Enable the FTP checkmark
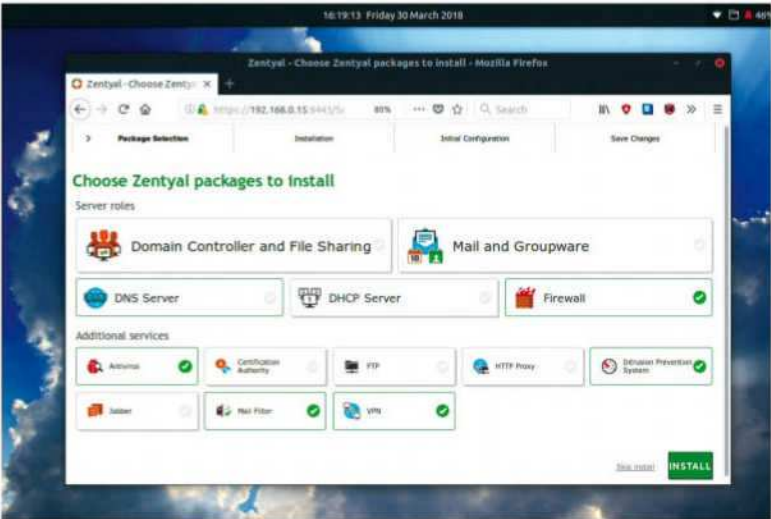This screenshot has width=771, height=519. 442,366
